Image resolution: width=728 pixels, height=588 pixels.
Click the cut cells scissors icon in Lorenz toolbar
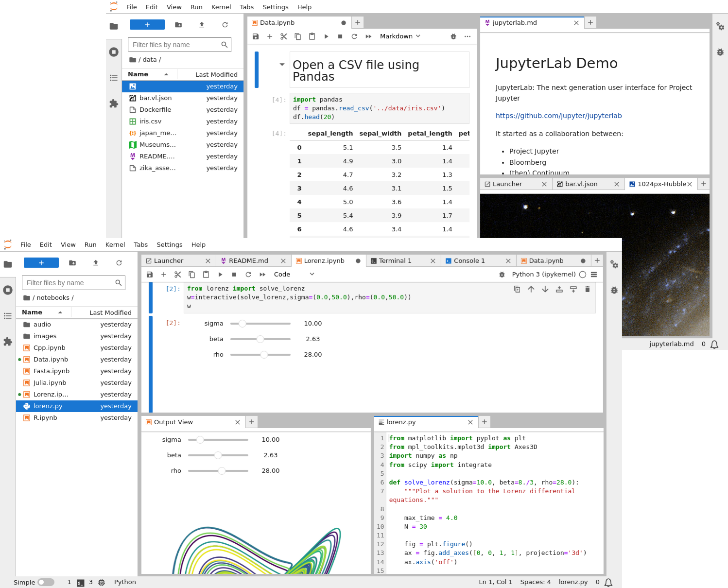[x=178, y=275]
